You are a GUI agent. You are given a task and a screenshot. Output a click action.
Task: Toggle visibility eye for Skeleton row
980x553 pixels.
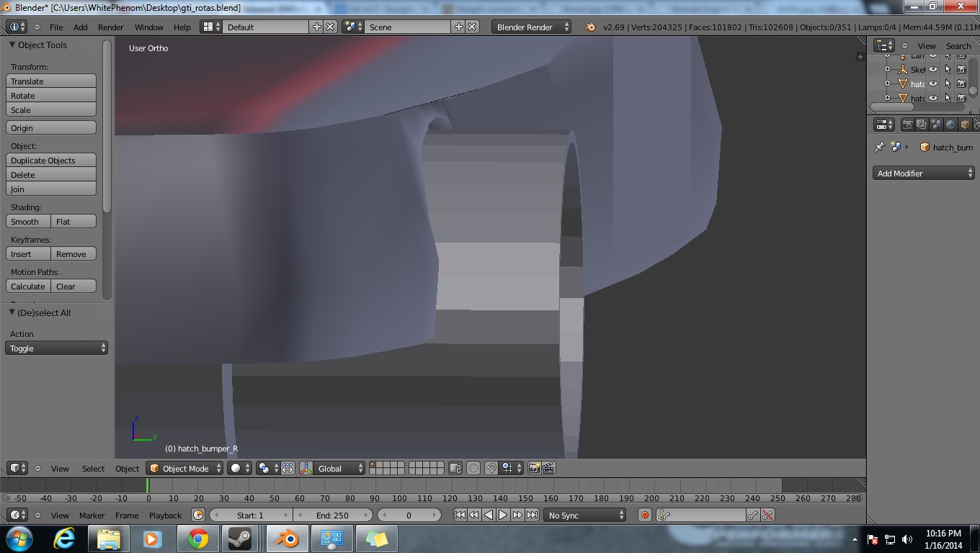coord(933,69)
